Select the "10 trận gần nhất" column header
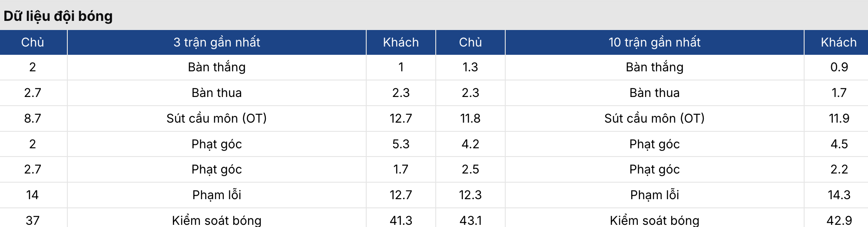The width and height of the screenshot is (868, 227). pos(654,42)
